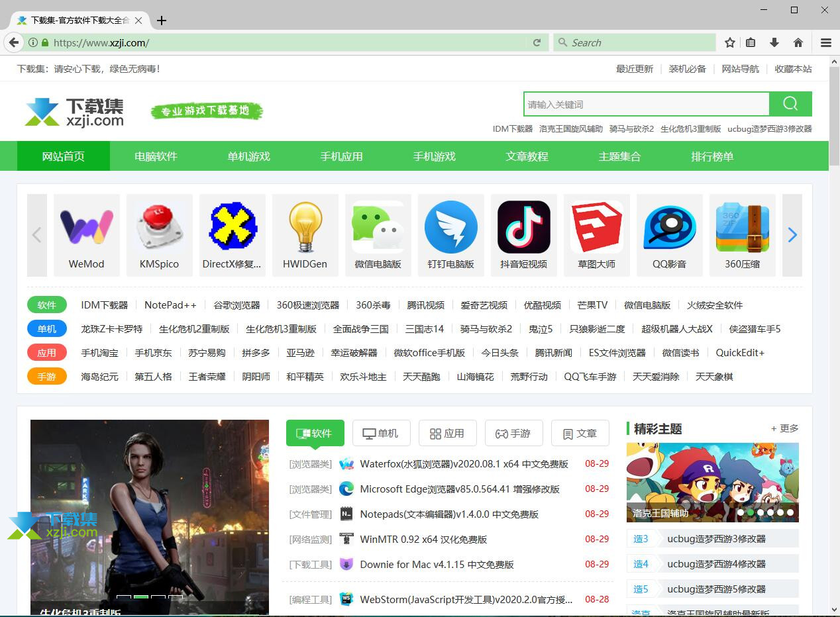The width and height of the screenshot is (840, 617).
Task: Select the second dot on the theme banner
Action: 750,512
